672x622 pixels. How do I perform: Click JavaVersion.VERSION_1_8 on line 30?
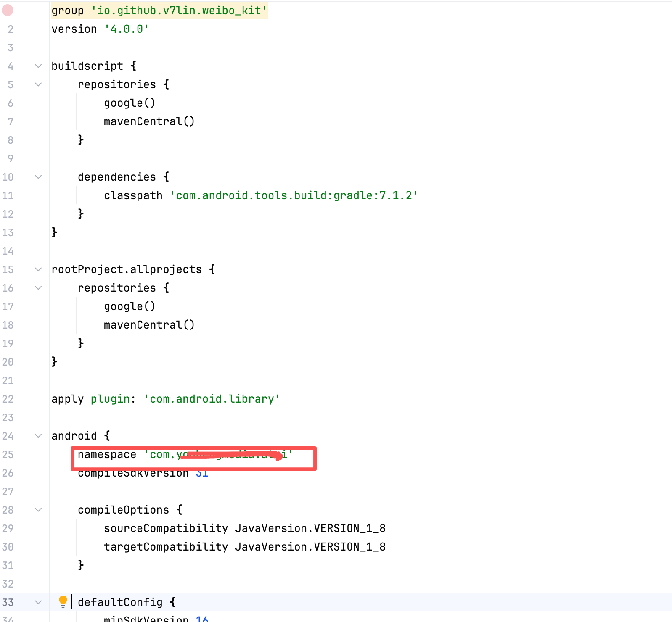[x=310, y=547]
